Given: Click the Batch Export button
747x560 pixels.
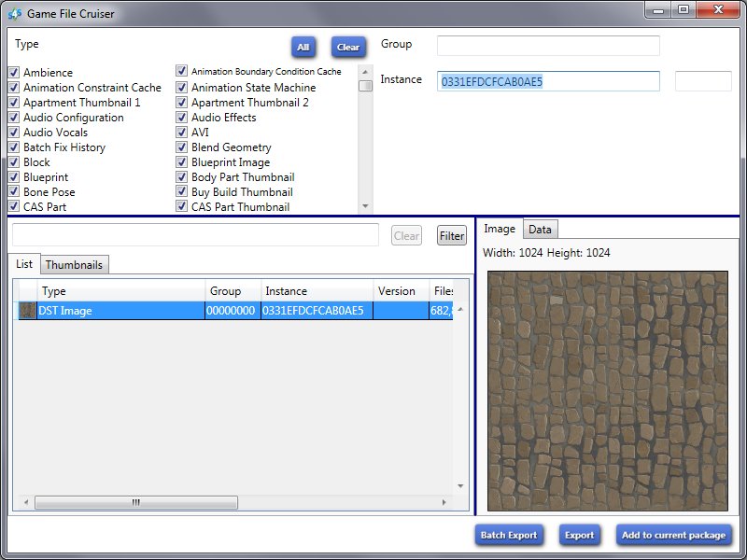Looking at the screenshot, I should tap(509, 535).
